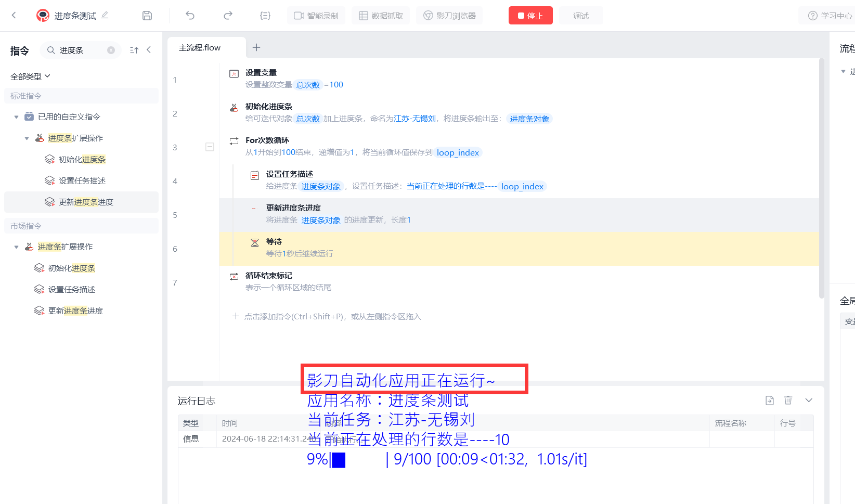This screenshot has width=855, height=504.
Task: Click the 等待 step on line 6
Action: coord(519,249)
